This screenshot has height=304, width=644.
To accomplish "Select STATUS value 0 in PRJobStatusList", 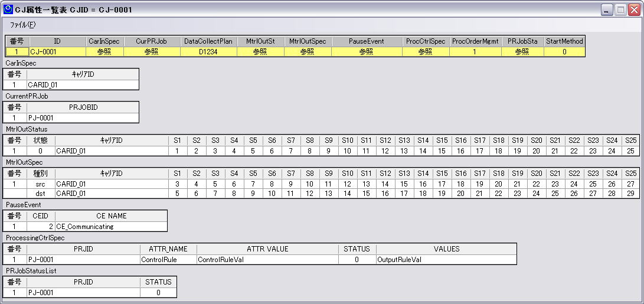I will point(158,293).
